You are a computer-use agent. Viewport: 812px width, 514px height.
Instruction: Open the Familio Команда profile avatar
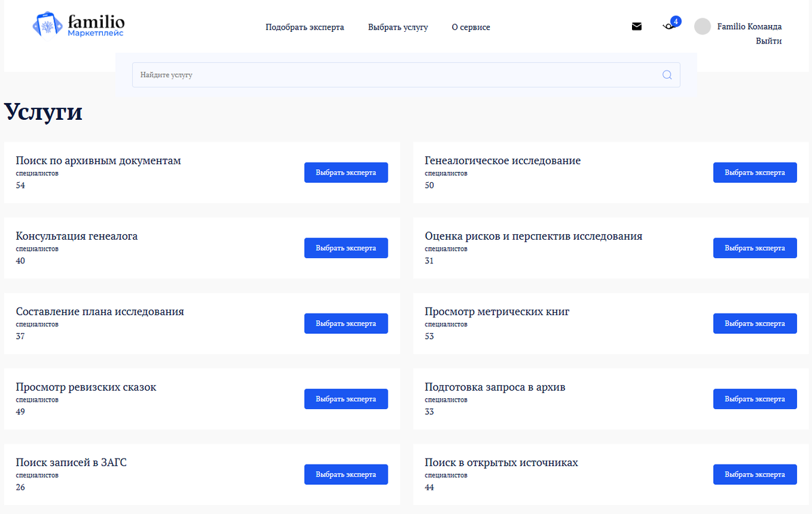point(702,26)
